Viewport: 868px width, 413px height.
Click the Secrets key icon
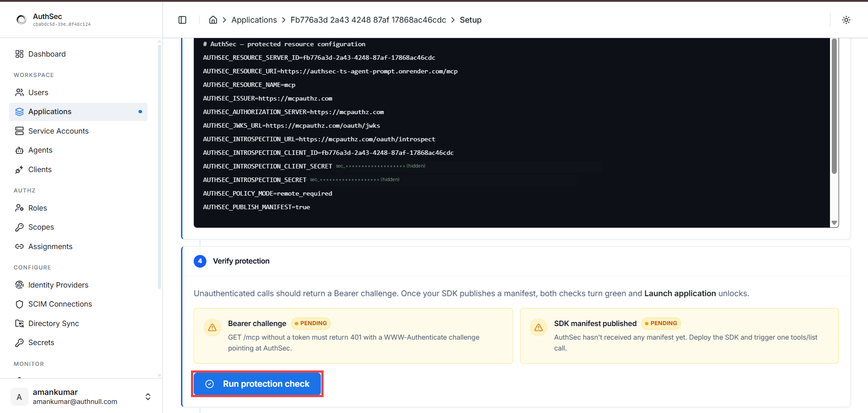[19, 343]
